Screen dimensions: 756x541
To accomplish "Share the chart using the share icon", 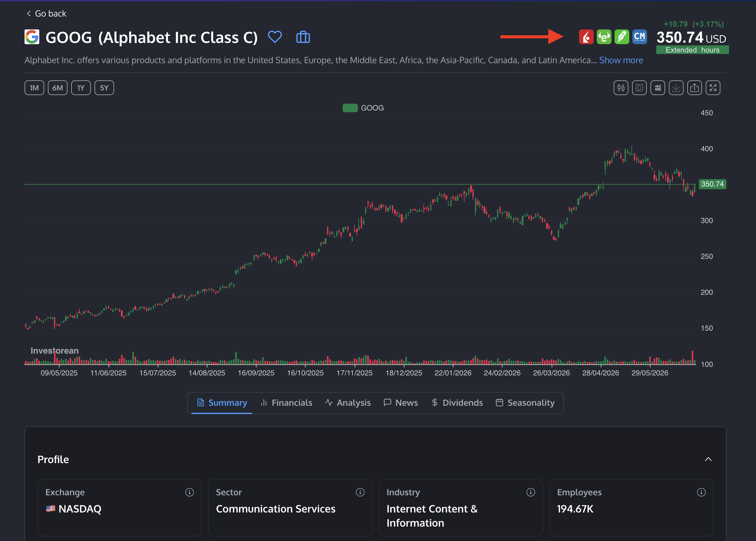I will tap(694, 88).
